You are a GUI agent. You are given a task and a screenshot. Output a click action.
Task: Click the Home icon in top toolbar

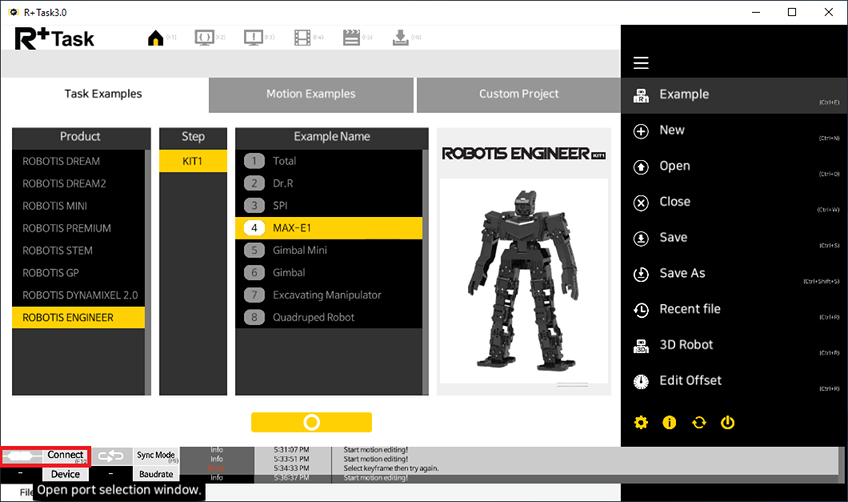(x=155, y=38)
